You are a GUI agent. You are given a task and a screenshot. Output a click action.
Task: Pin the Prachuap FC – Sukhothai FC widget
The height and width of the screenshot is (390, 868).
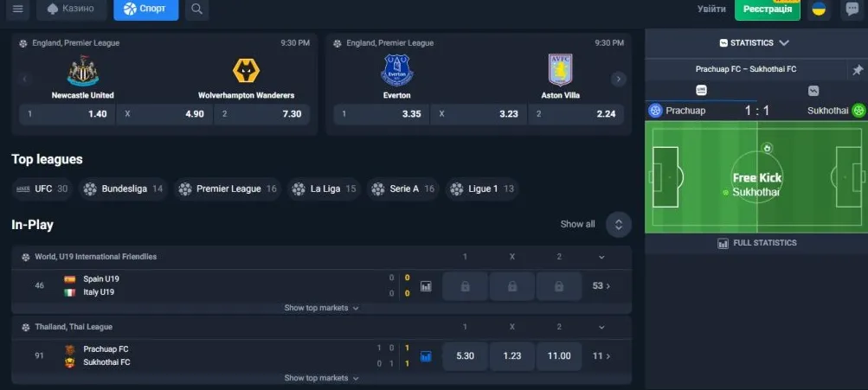[857, 70]
